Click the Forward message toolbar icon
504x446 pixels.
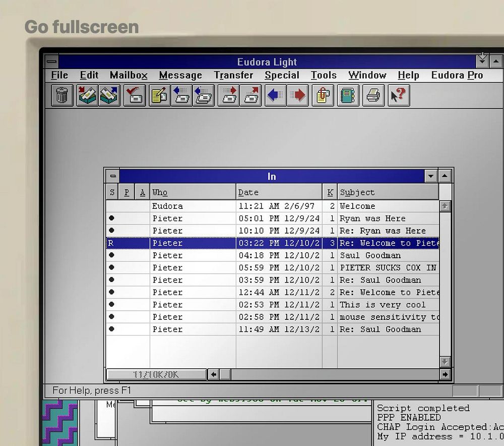tap(228, 95)
